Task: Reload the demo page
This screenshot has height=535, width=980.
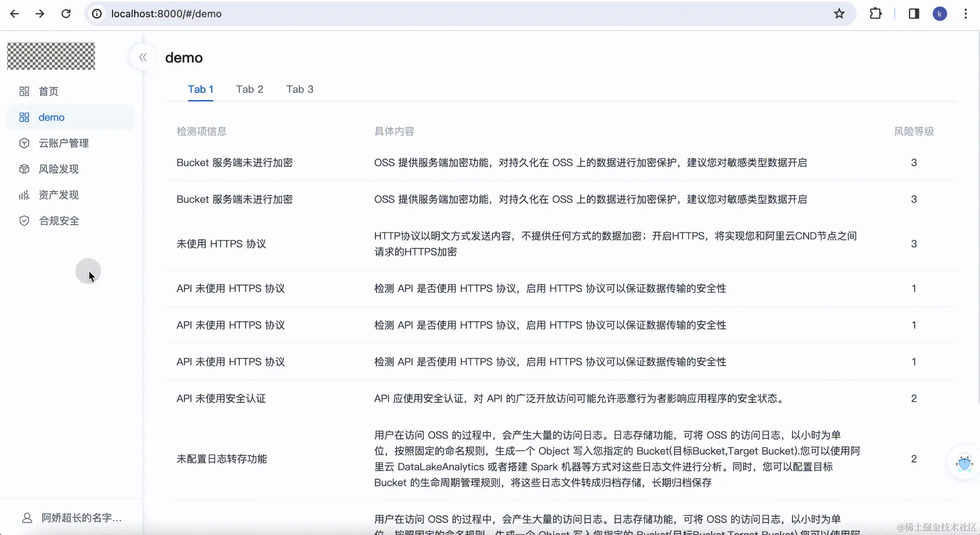Action: (x=66, y=14)
